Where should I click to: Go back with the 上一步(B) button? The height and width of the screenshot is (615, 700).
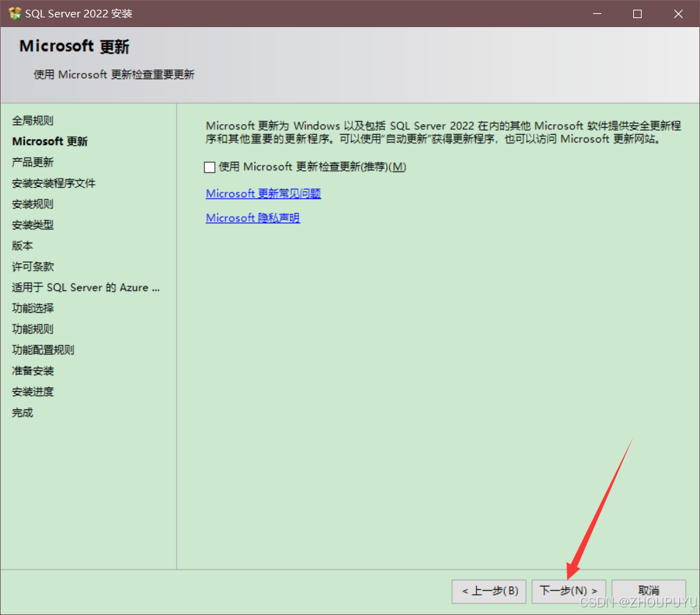click(489, 591)
